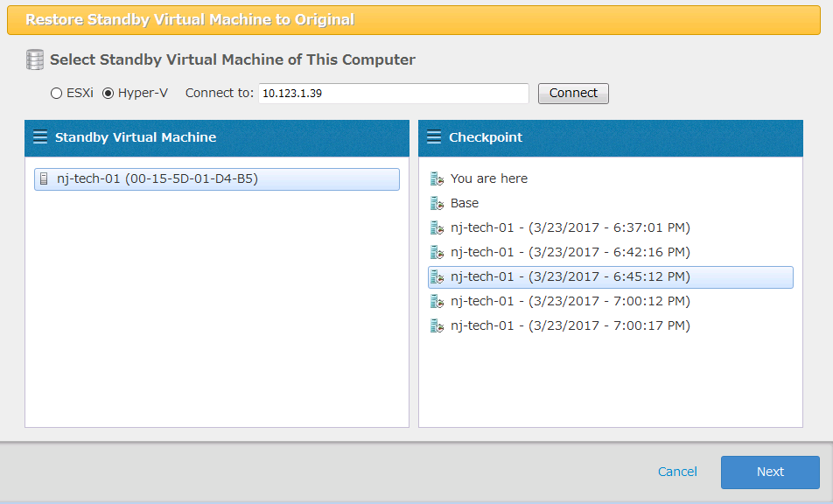Click the Standby Virtual Machine panel menu icon

click(x=39, y=137)
